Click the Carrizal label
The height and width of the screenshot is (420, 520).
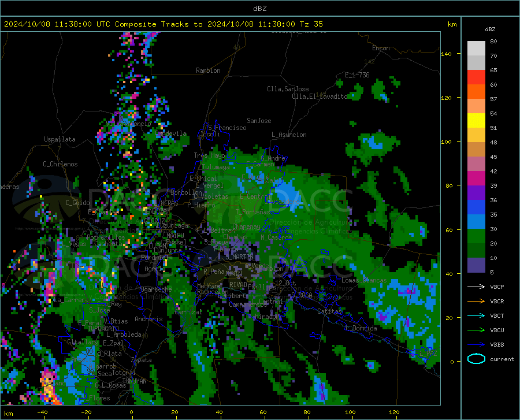click(x=188, y=312)
